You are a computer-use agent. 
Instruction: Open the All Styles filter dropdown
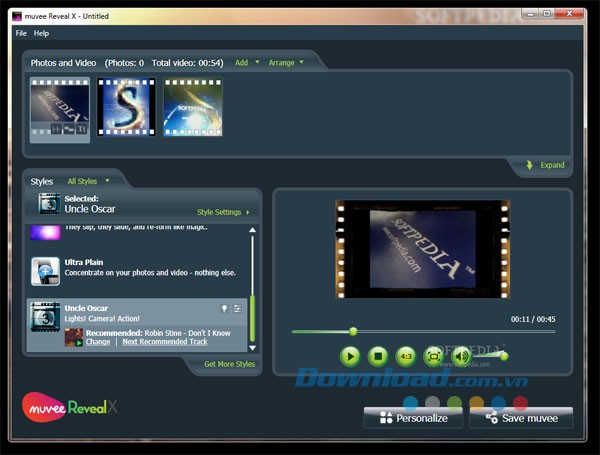tap(88, 181)
